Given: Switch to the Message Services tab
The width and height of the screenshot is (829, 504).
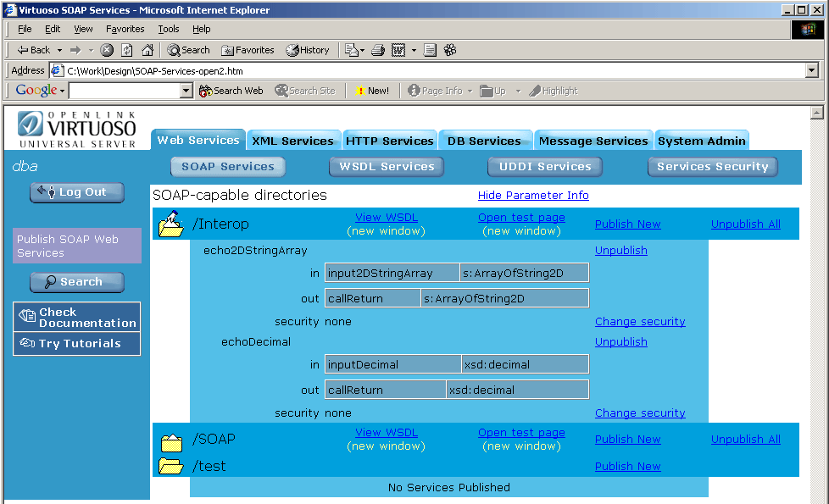Looking at the screenshot, I should coord(593,141).
